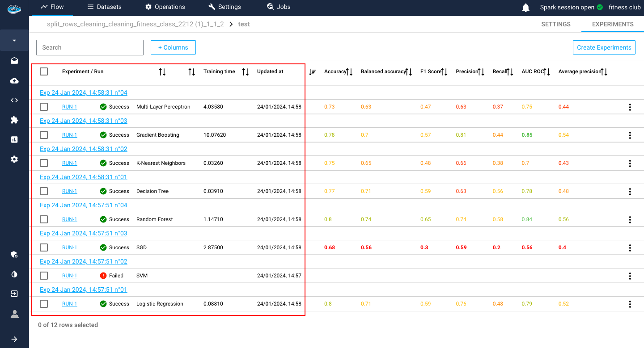Image resolution: width=644 pixels, height=348 pixels.
Task: Open the sidebar dropdown caret at top
Action: point(14,41)
